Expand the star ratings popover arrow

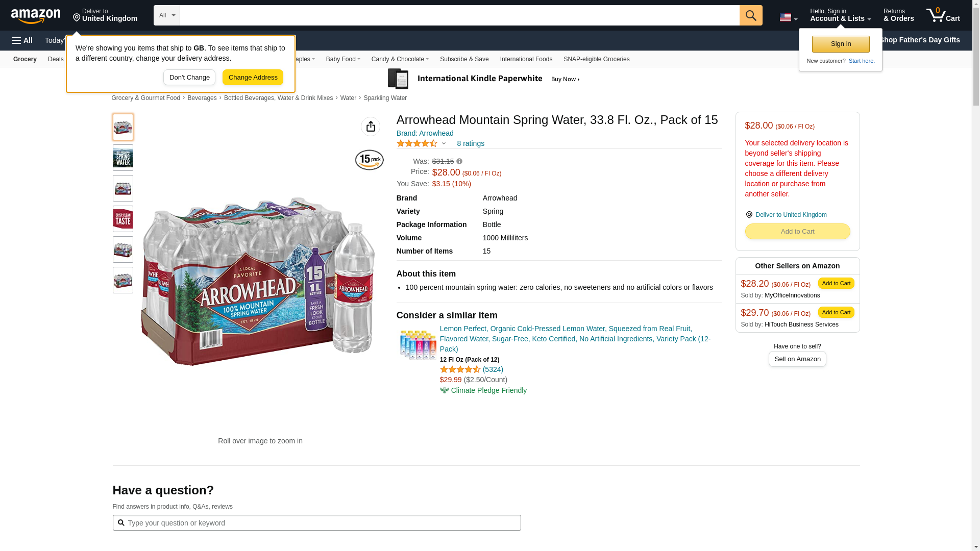tap(444, 144)
